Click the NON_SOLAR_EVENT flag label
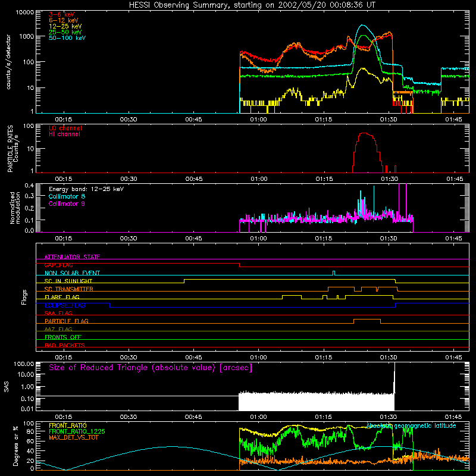 pyautogui.click(x=72, y=273)
